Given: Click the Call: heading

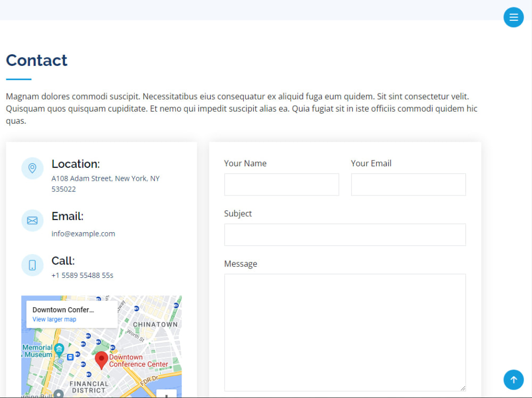Looking at the screenshot, I should click(63, 261).
